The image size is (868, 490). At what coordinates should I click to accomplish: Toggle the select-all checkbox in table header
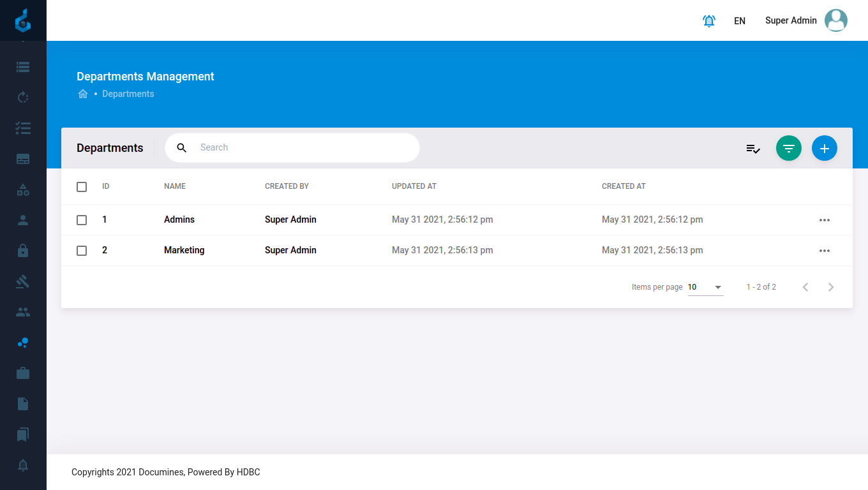(x=82, y=187)
